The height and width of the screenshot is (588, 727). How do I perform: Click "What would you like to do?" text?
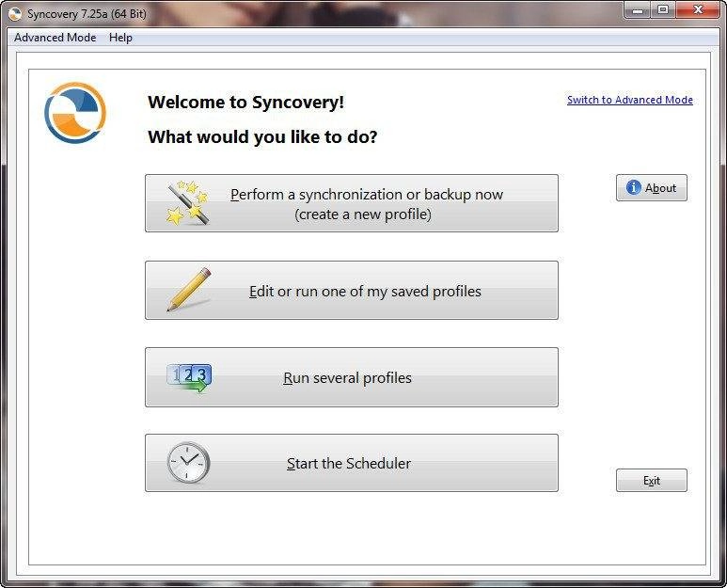click(262, 136)
